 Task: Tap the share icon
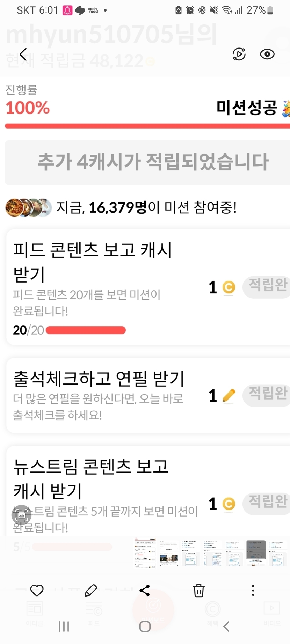(145, 590)
